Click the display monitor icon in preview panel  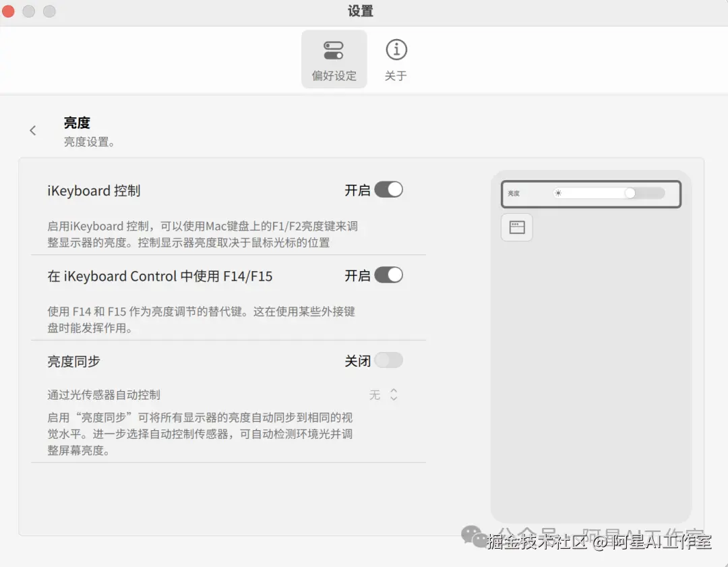point(516,227)
